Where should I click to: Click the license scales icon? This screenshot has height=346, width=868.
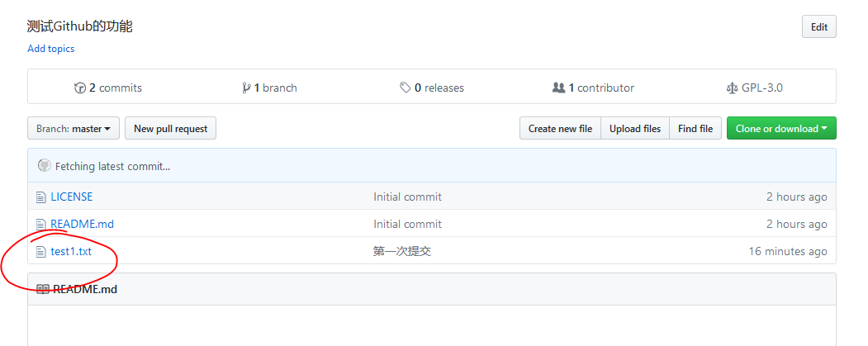(x=732, y=88)
